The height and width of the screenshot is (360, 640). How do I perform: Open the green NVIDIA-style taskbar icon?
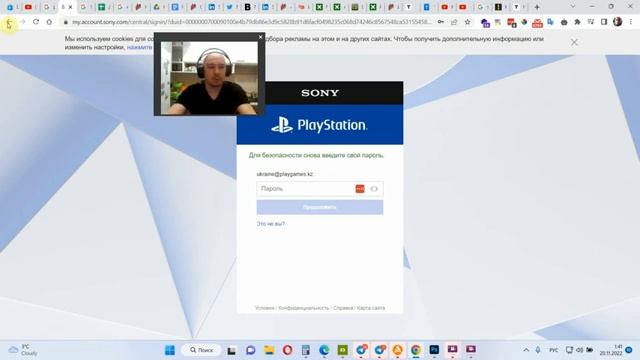point(342,350)
